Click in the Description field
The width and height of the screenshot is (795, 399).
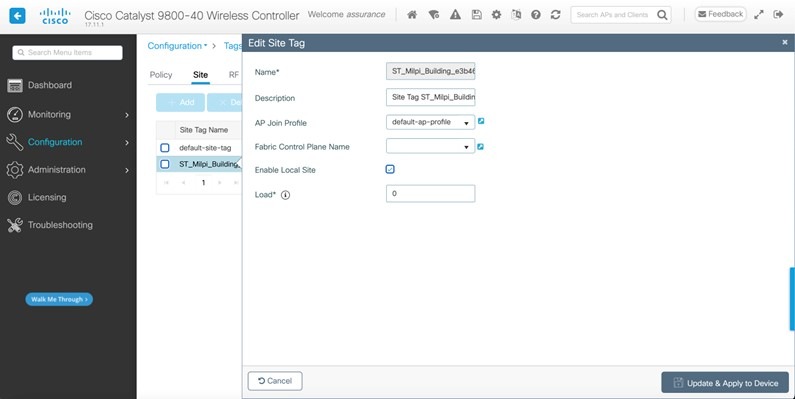coord(430,97)
